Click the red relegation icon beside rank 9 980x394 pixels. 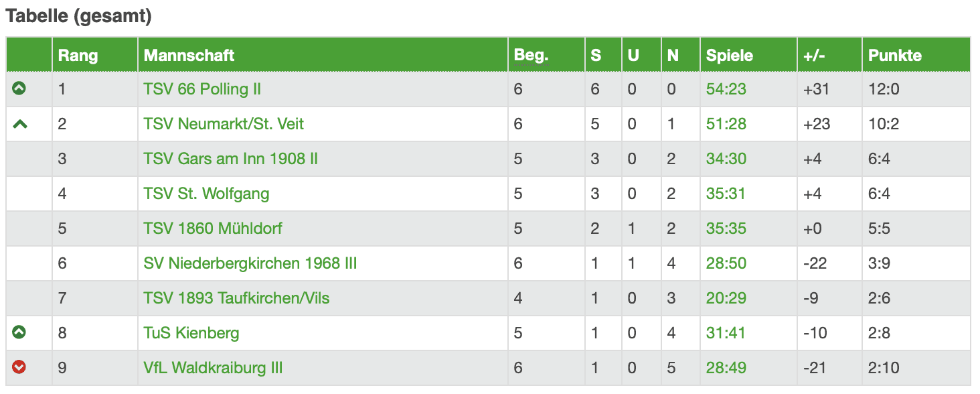(x=19, y=367)
